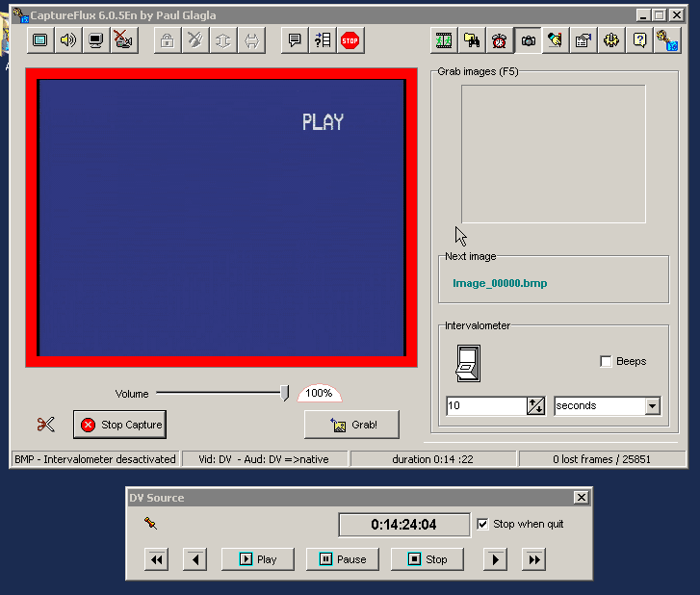Click the yellow question mark help icon
Screen dimensions: 700x595
[x=639, y=40]
